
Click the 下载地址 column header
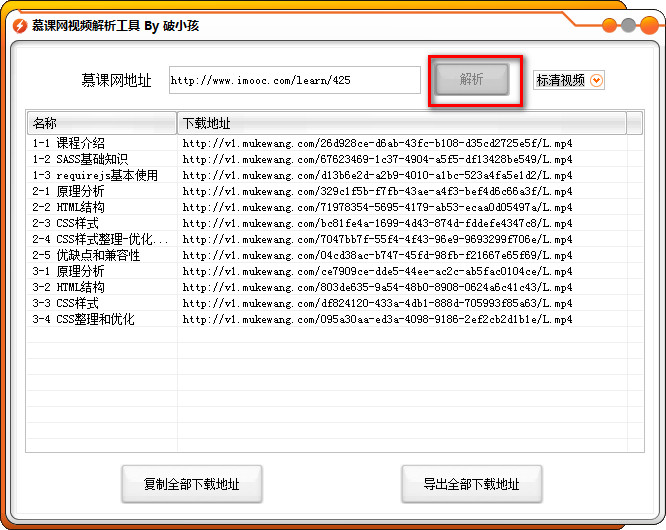pyautogui.click(x=401, y=123)
